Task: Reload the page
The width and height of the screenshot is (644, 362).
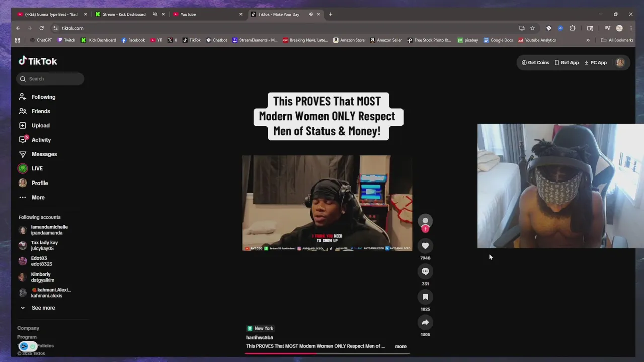Action: click(41, 28)
